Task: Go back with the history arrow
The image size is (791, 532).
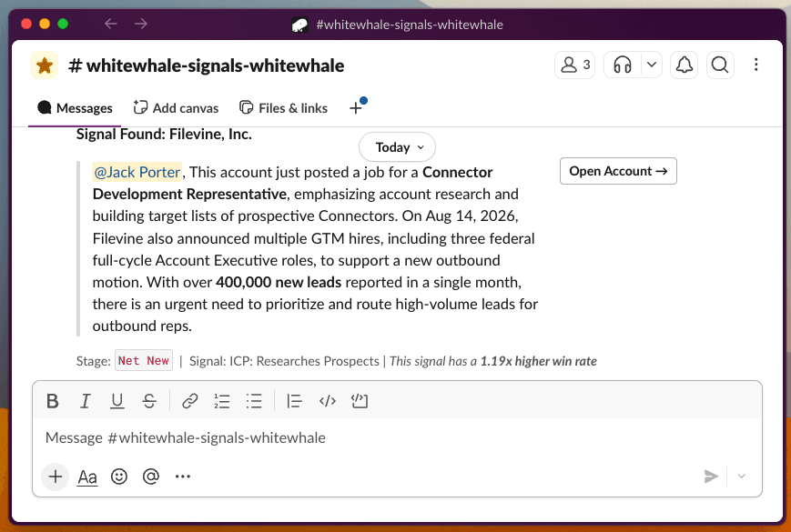Action: click(110, 24)
